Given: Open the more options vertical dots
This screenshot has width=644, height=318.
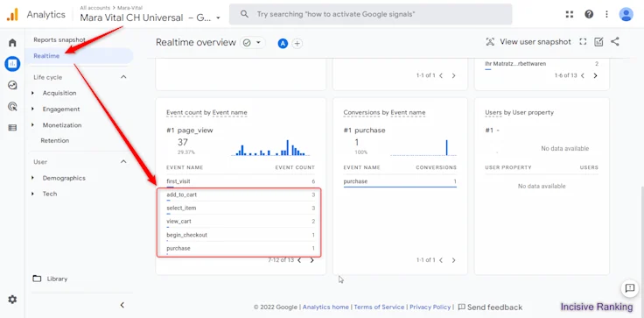Looking at the screenshot, I should (x=606, y=14).
